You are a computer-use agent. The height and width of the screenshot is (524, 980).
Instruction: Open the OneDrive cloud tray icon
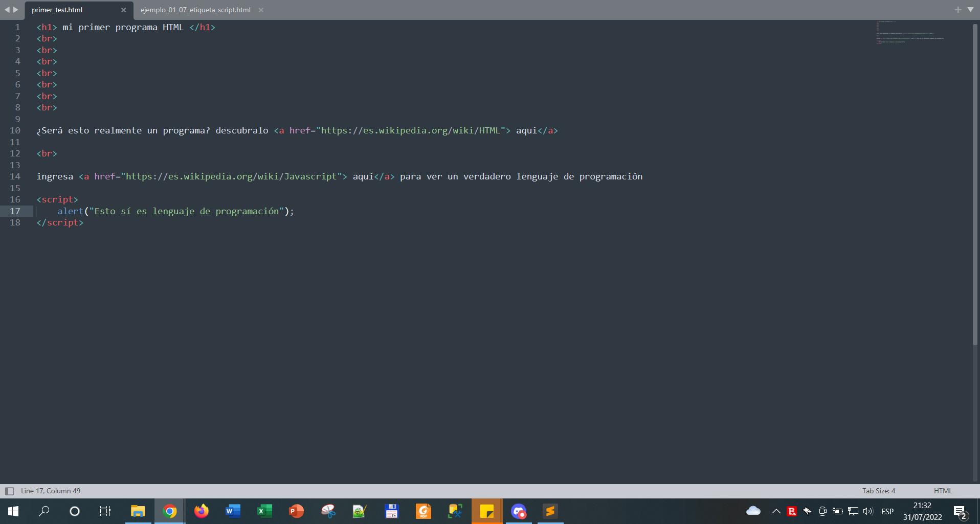point(753,511)
